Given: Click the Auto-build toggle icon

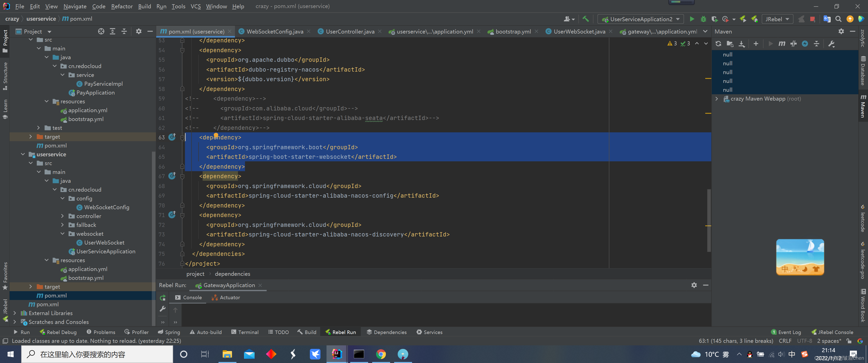Looking at the screenshot, I should tap(205, 331).
